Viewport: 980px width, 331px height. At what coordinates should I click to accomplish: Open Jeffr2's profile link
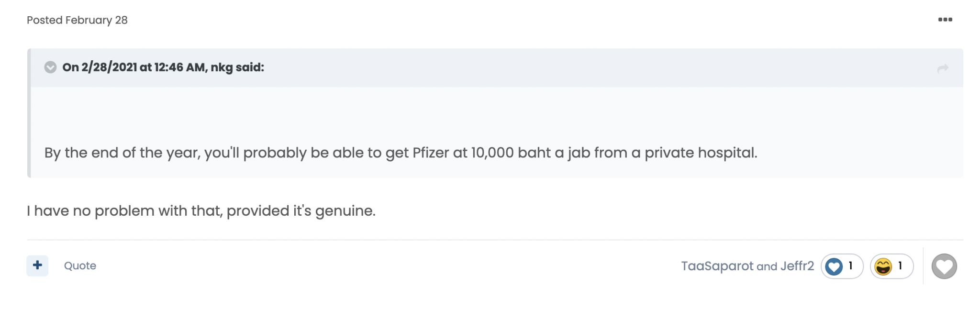click(x=797, y=266)
